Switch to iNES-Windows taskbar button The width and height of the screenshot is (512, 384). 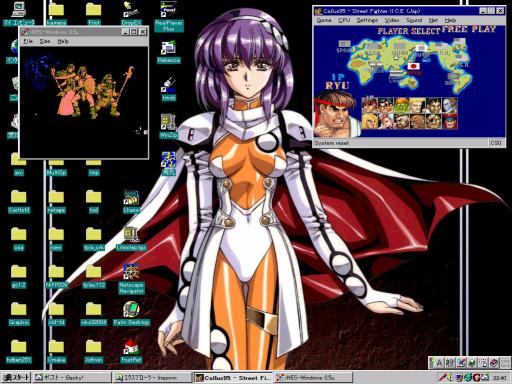point(313,378)
